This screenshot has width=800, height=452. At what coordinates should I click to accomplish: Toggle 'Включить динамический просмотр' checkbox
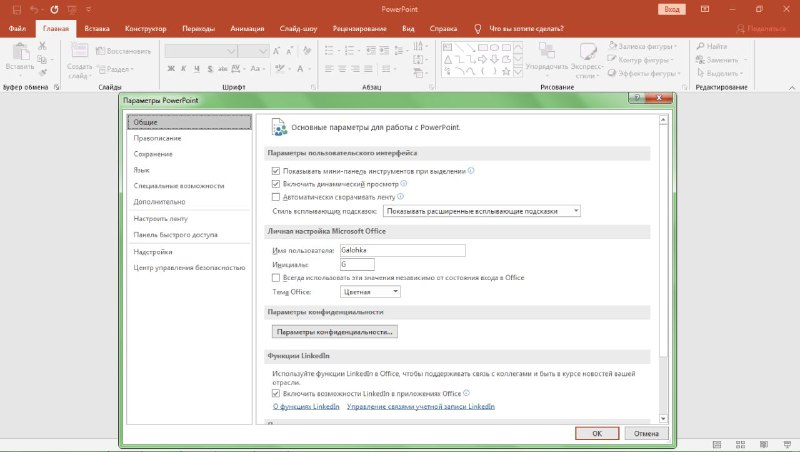click(x=276, y=184)
